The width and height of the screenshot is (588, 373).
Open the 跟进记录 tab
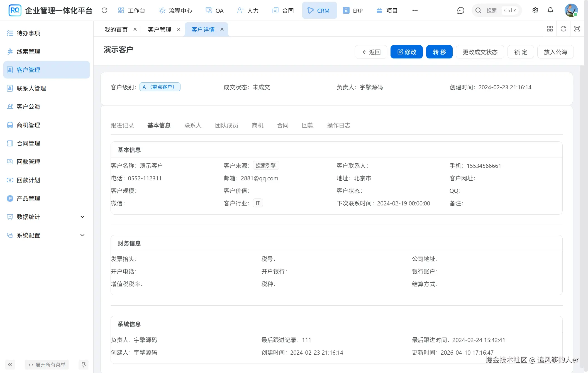point(122,126)
